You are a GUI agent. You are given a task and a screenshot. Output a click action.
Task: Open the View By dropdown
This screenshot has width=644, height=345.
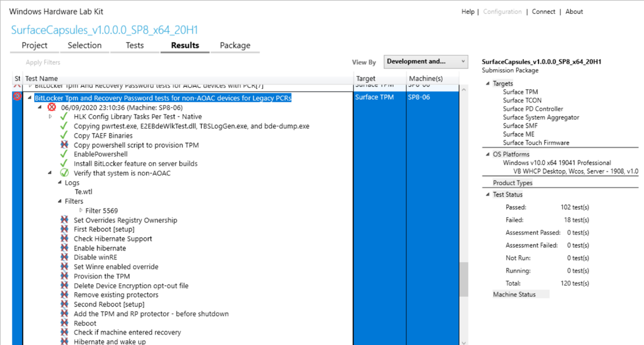click(426, 62)
